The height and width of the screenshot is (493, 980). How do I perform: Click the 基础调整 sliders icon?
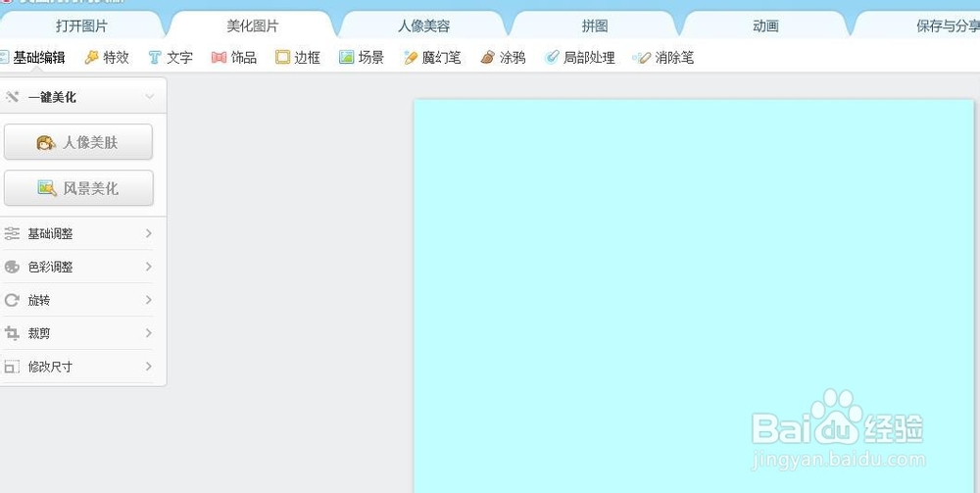tap(12, 233)
